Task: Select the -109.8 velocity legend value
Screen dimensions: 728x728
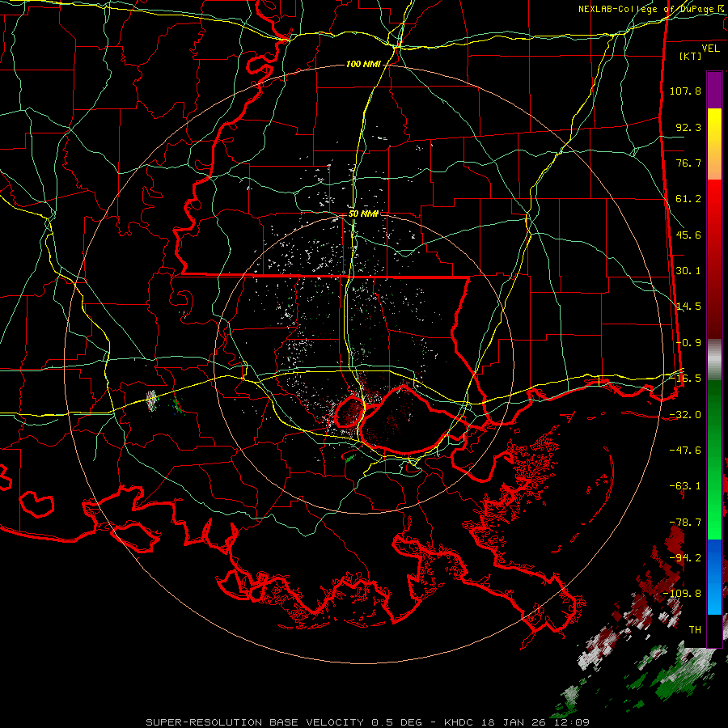Action: pyautogui.click(x=682, y=594)
